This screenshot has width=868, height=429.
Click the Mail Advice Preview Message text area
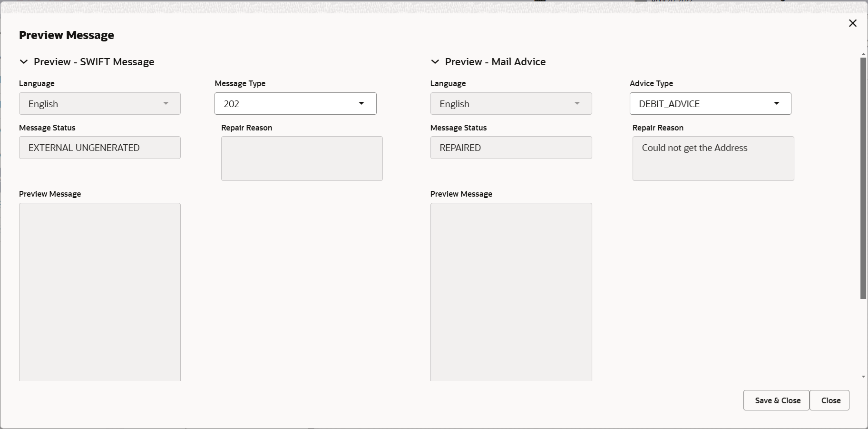511,292
